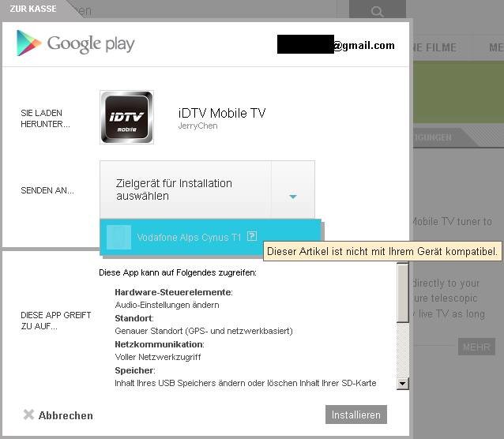Select Vodafone Alps Cynus T1 device entry

click(211, 238)
